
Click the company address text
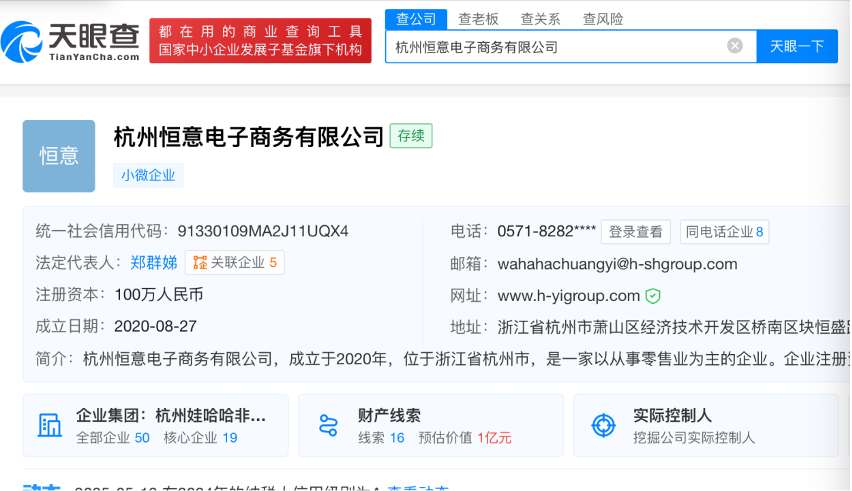[x=673, y=328]
